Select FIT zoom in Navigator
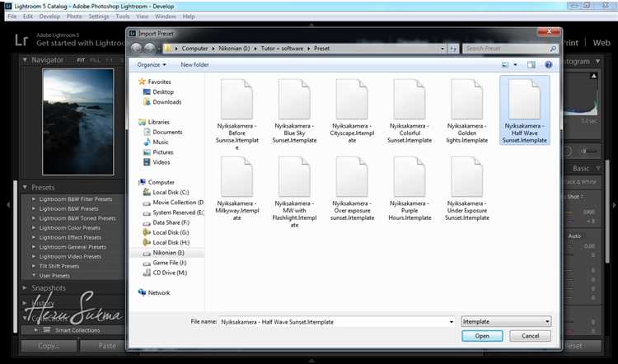The height and width of the screenshot is (364, 618). click(81, 60)
